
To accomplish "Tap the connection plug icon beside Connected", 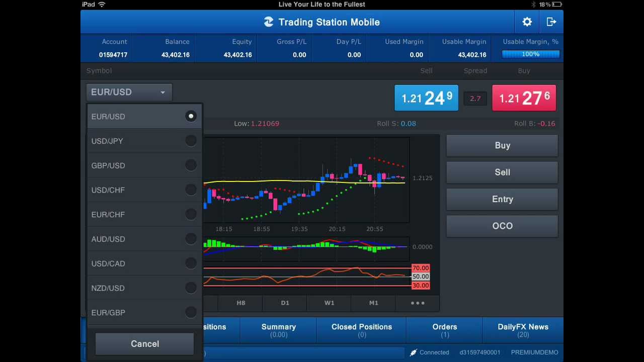I will (414, 352).
